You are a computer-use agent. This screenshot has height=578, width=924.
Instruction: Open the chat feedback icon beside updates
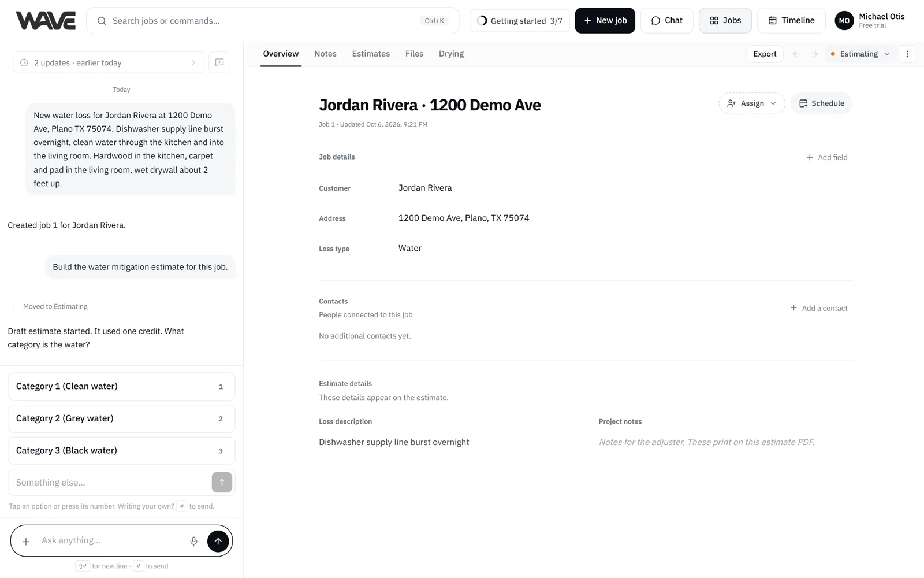[x=219, y=62]
